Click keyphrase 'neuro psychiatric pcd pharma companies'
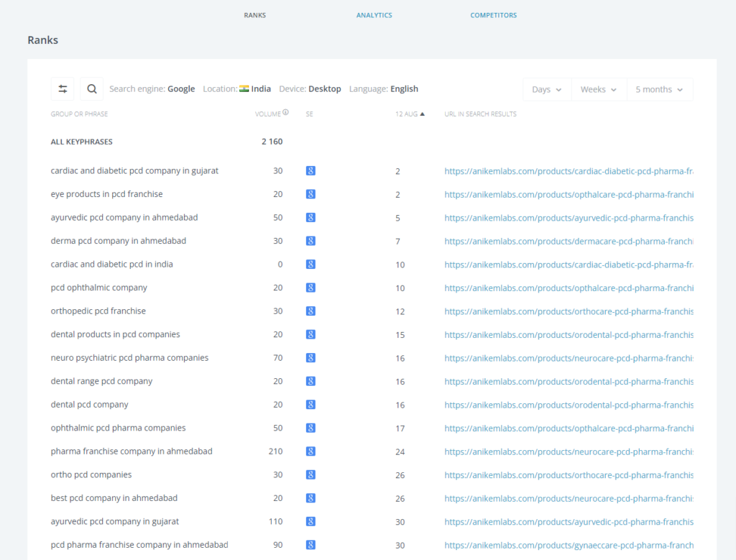736x560 pixels. point(129,358)
